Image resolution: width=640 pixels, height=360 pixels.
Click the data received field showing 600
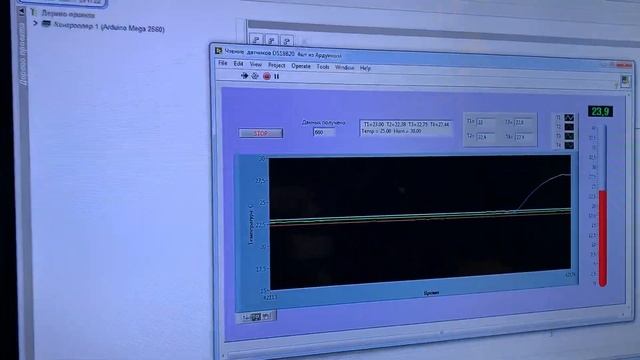coord(324,132)
